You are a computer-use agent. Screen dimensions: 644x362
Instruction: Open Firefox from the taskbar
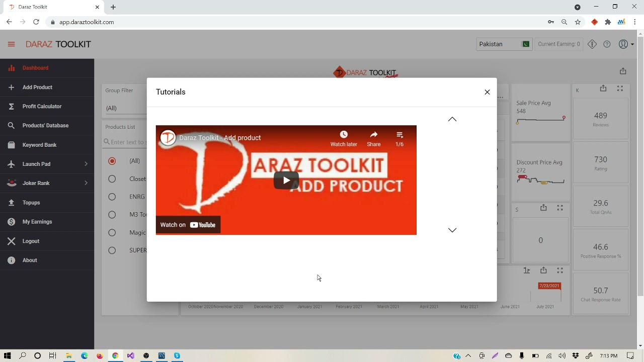click(x=100, y=356)
